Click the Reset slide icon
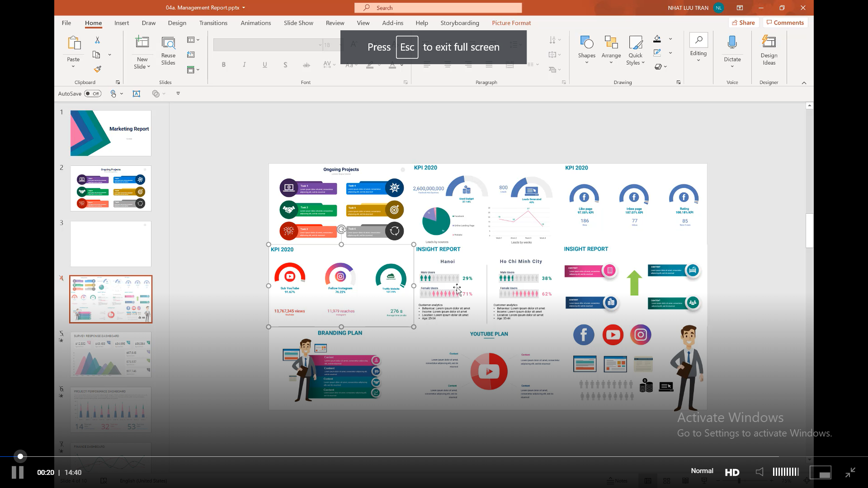The image size is (868, 488). (191, 55)
